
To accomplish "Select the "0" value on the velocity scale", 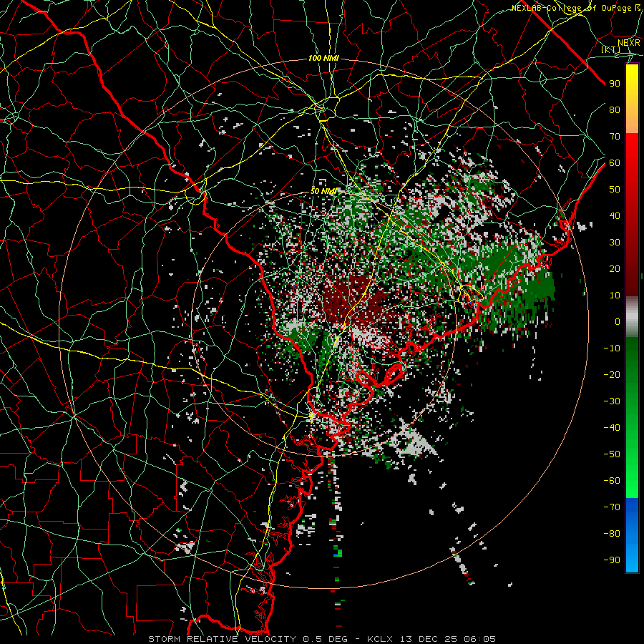I will tap(618, 321).
